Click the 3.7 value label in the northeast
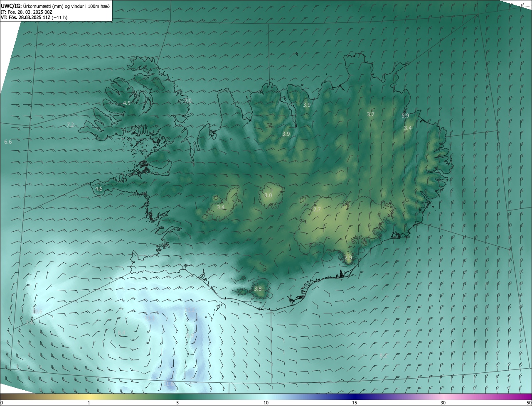 [371, 114]
